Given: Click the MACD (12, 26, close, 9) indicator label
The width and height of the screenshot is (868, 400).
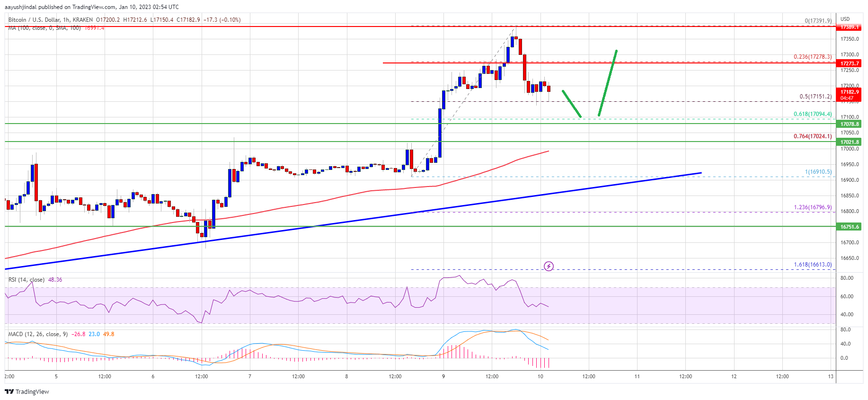Looking at the screenshot, I should click(38, 334).
